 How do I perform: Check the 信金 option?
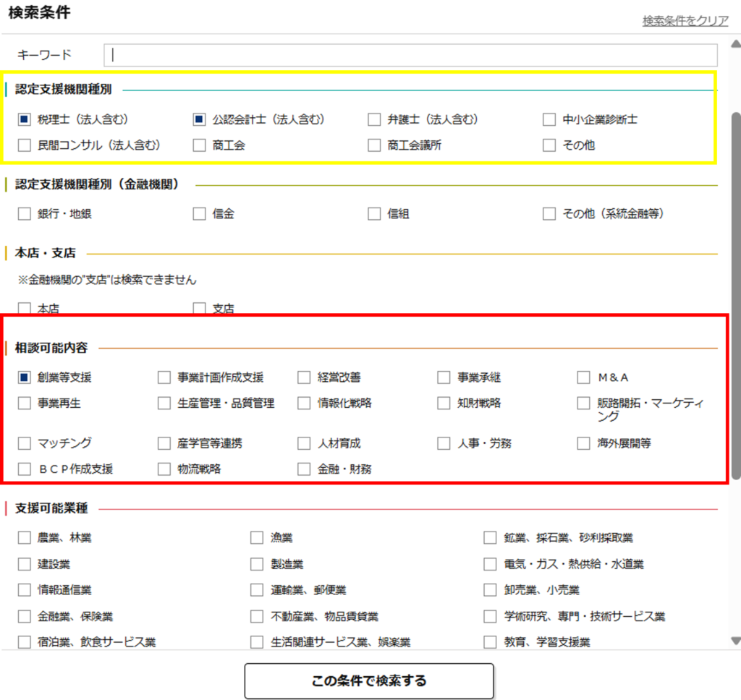(x=200, y=213)
